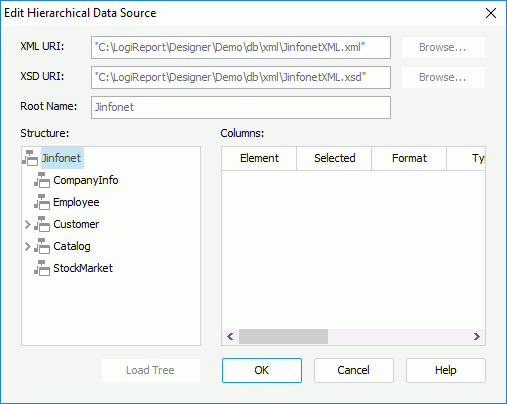Click the Jinfonet root node icon

click(x=30, y=158)
